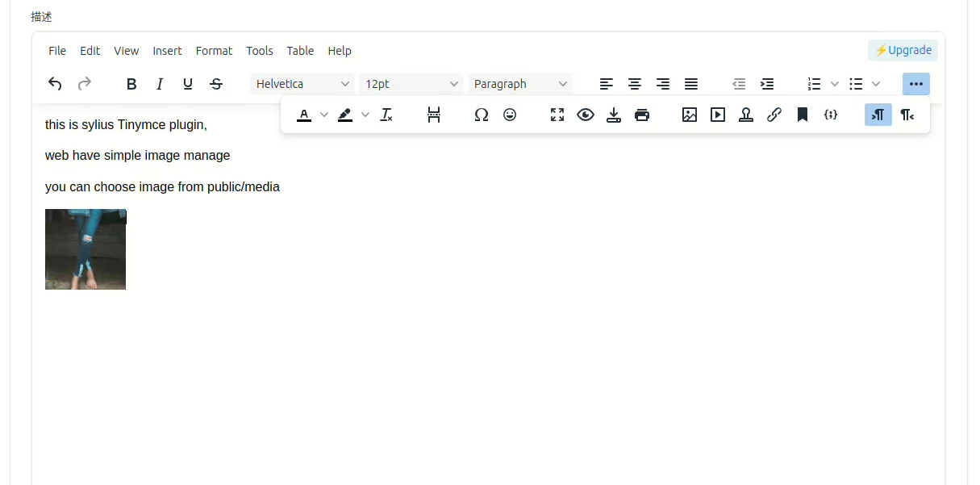
Task: Expand the Paragraph block format dropdown
Action: coord(520,84)
